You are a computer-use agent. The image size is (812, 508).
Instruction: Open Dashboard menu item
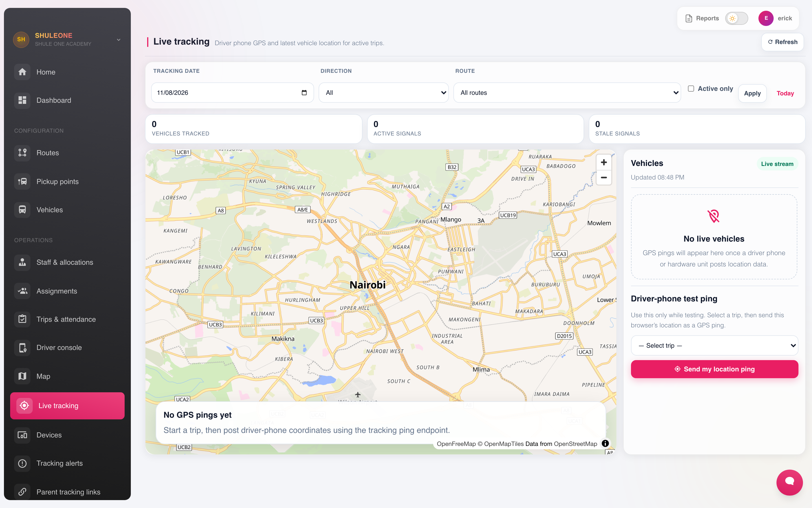(x=67, y=100)
